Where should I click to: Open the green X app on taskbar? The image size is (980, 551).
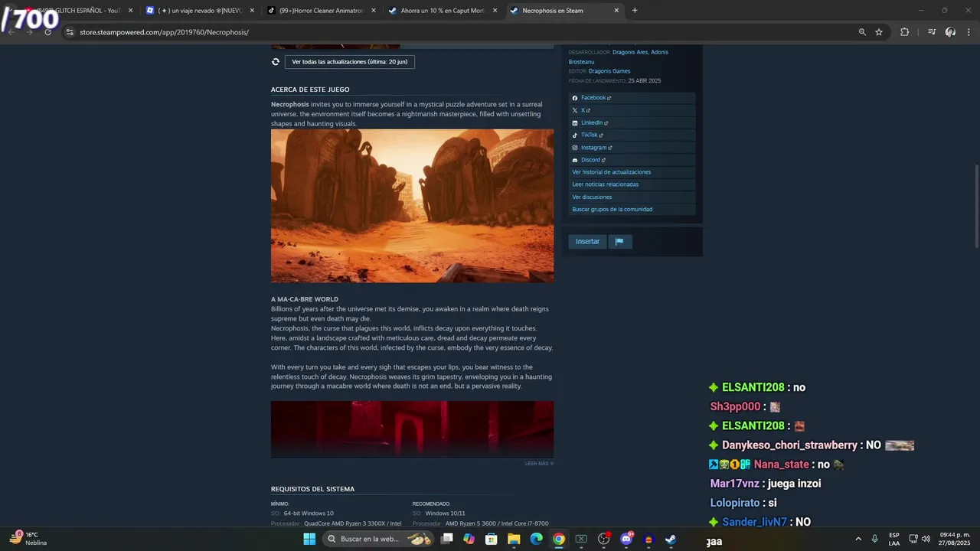point(581,539)
